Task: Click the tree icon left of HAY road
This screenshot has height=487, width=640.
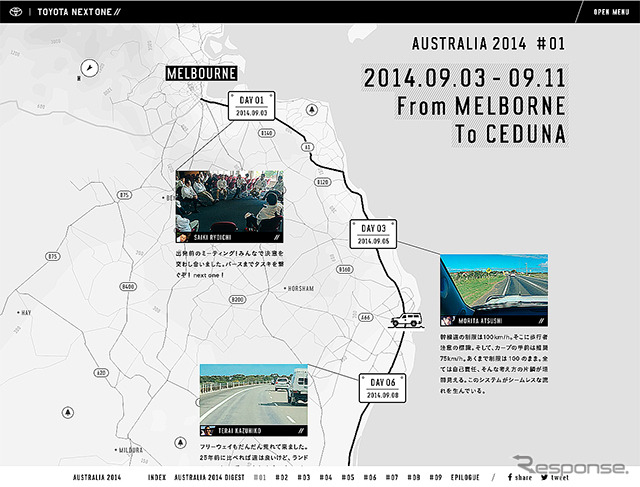Action: (x=68, y=412)
